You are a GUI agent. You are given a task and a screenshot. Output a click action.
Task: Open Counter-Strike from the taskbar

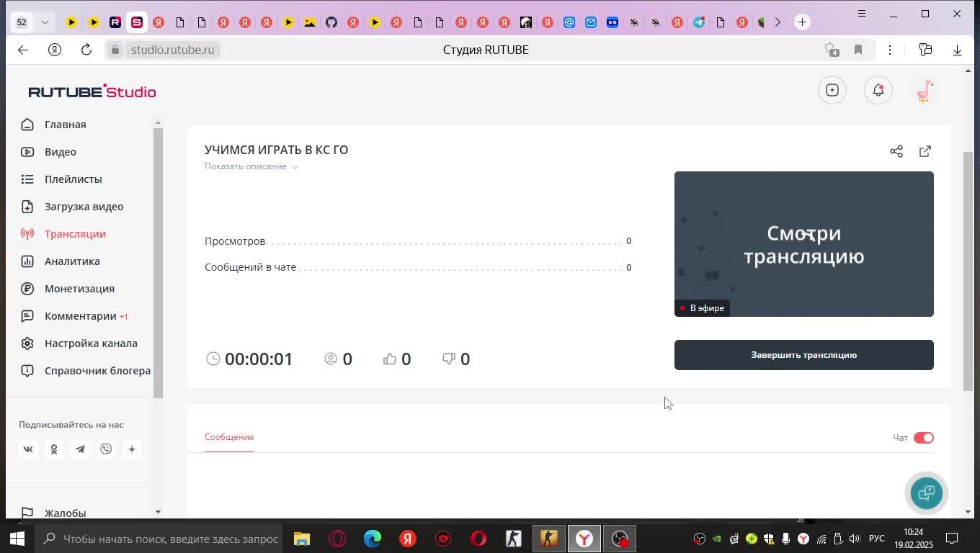(x=549, y=539)
